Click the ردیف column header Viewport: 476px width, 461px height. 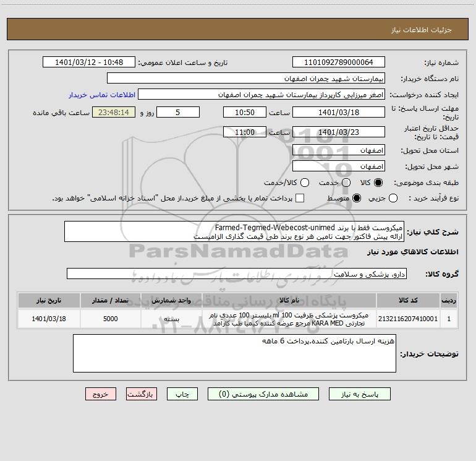click(x=449, y=300)
